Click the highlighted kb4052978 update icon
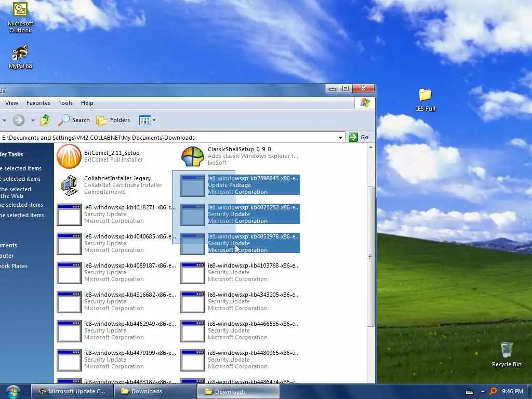This screenshot has height=399, width=532. (x=193, y=244)
